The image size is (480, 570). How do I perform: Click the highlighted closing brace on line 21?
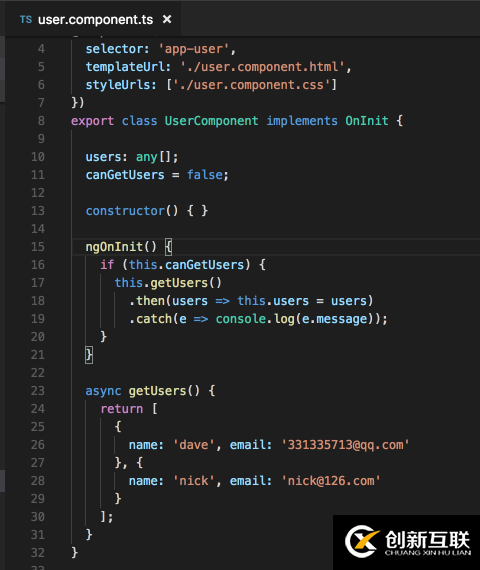point(89,355)
